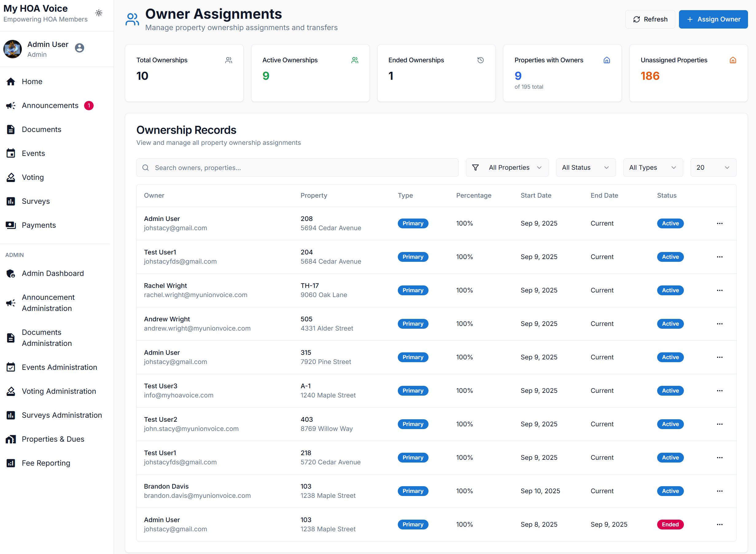The height and width of the screenshot is (554, 756).
Task: Open the Events Administration icon
Action: coord(11,367)
